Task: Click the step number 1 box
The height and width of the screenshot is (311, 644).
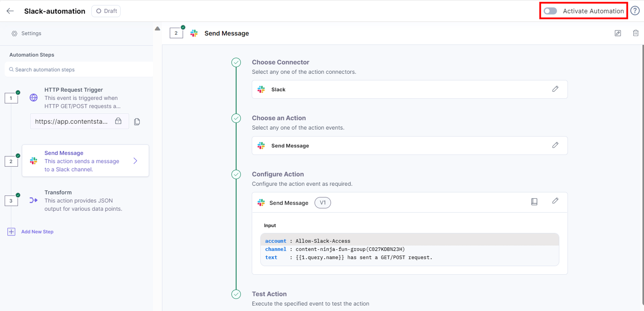Action: tap(11, 98)
